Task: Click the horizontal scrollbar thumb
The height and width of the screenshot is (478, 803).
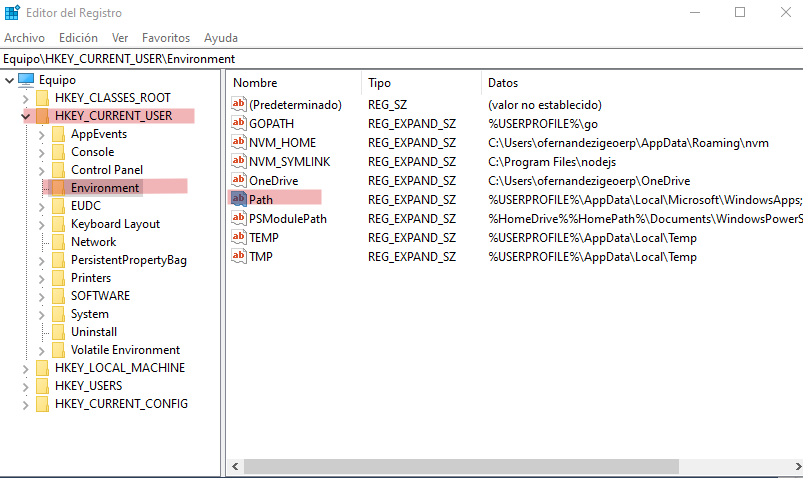Action: click(x=461, y=466)
